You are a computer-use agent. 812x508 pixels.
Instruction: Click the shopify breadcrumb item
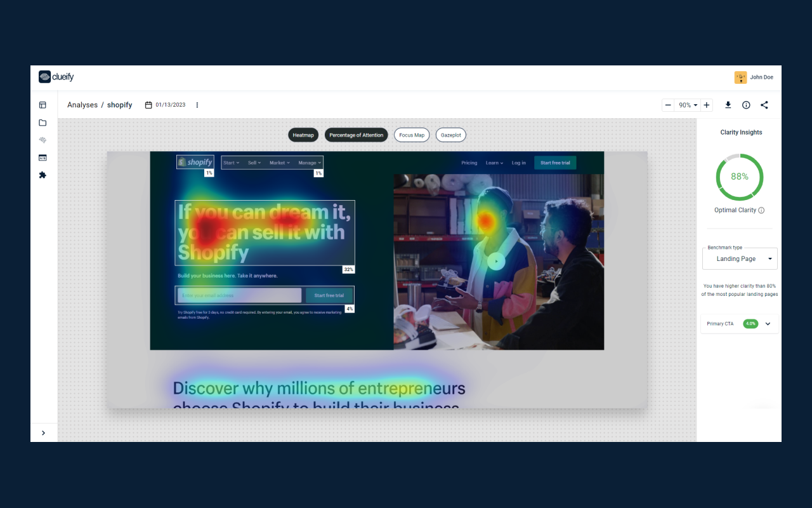[119, 105]
